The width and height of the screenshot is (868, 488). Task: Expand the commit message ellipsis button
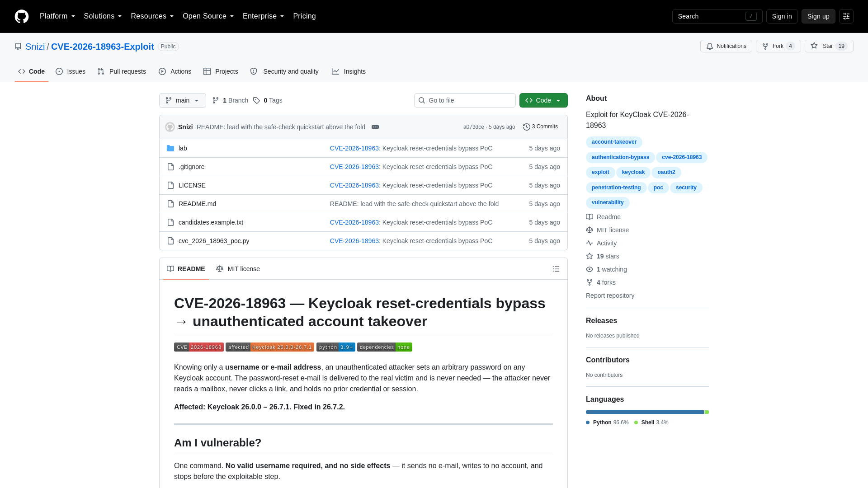(375, 127)
